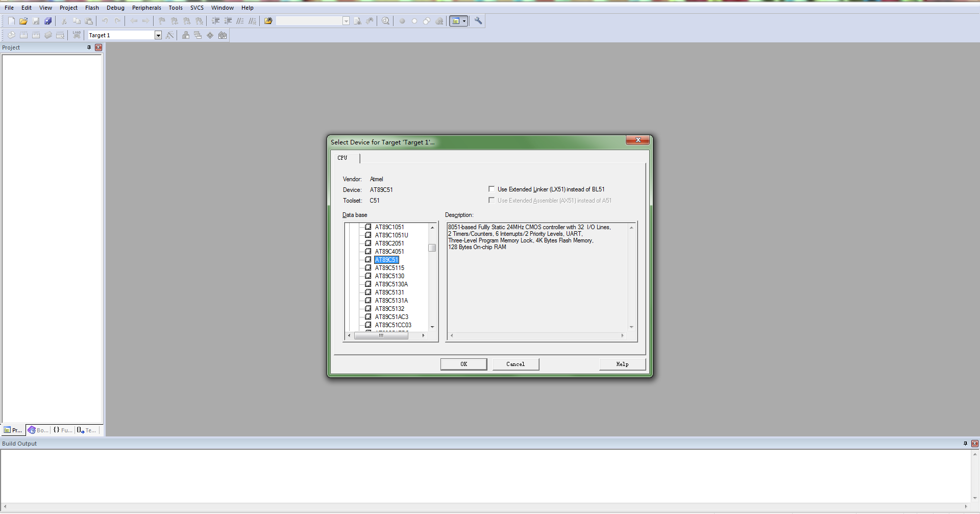Switch to the Templates tab in Project pane
Image resolution: width=980 pixels, height=514 pixels.
pos(87,430)
